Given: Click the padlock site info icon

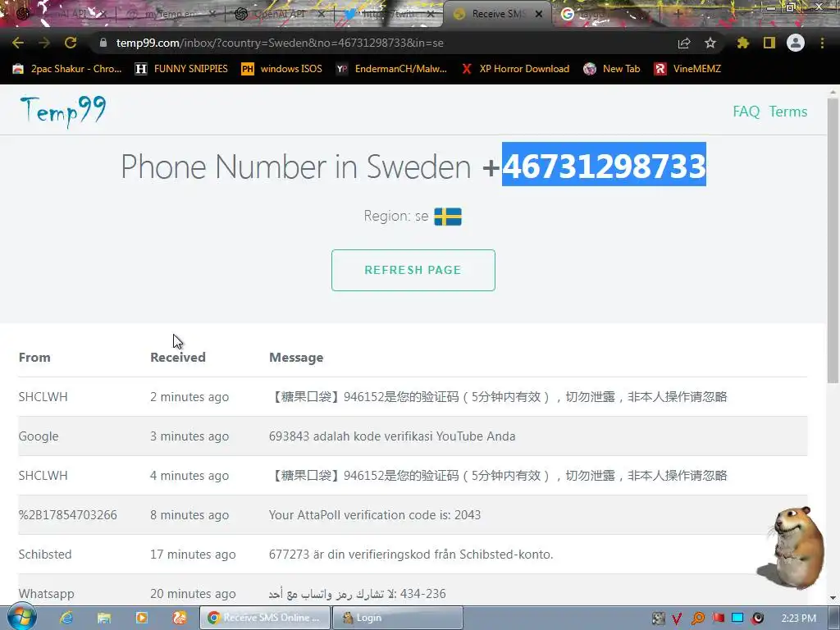Looking at the screenshot, I should (x=103, y=43).
